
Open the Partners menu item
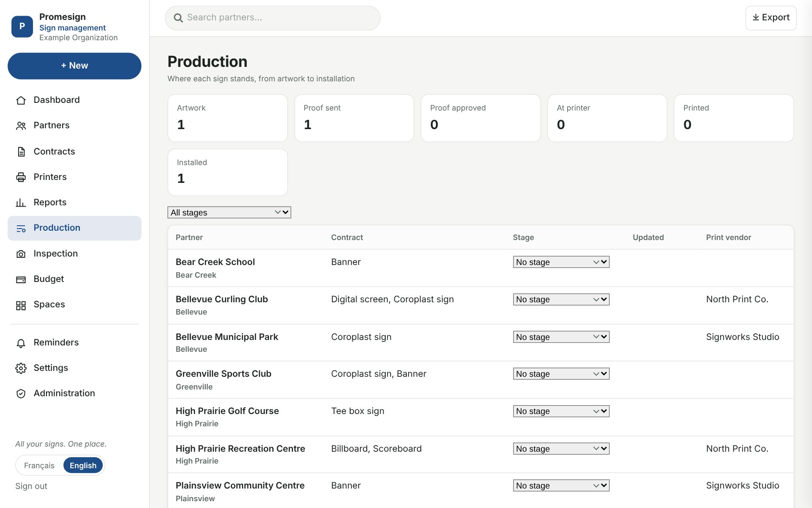click(74, 126)
